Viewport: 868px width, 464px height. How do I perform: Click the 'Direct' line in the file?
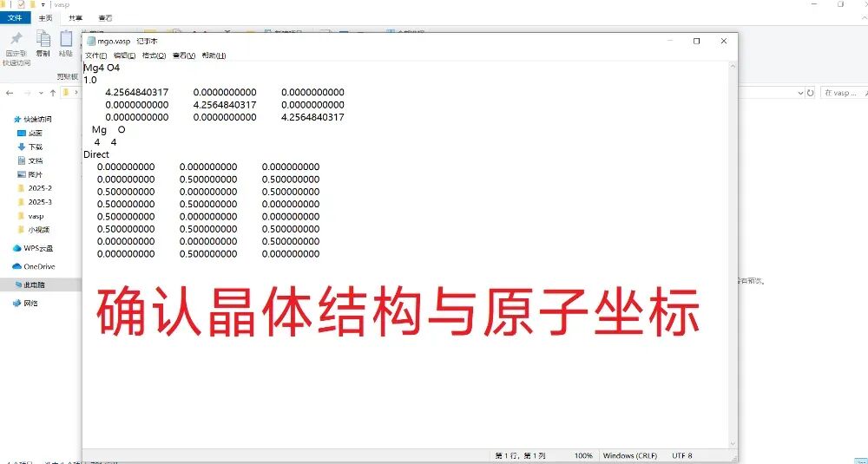96,155
